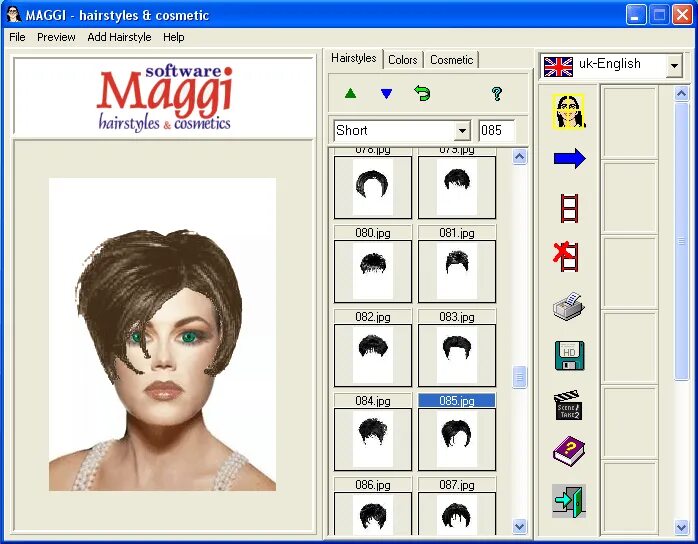Screen dimensions: 698x544
Task: Click the 087.jpg file name label
Action: pos(457,485)
